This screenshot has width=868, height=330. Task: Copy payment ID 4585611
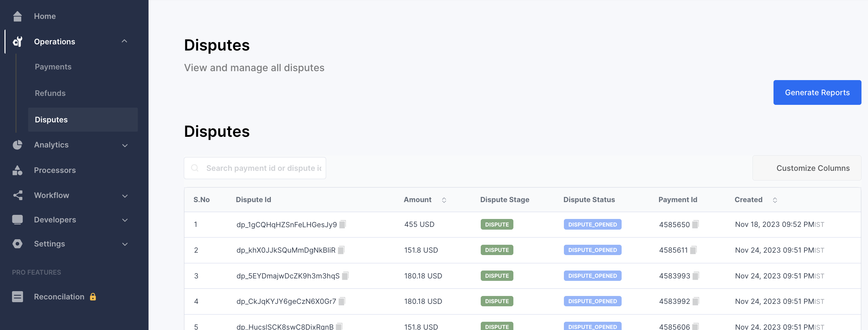pyautogui.click(x=693, y=250)
